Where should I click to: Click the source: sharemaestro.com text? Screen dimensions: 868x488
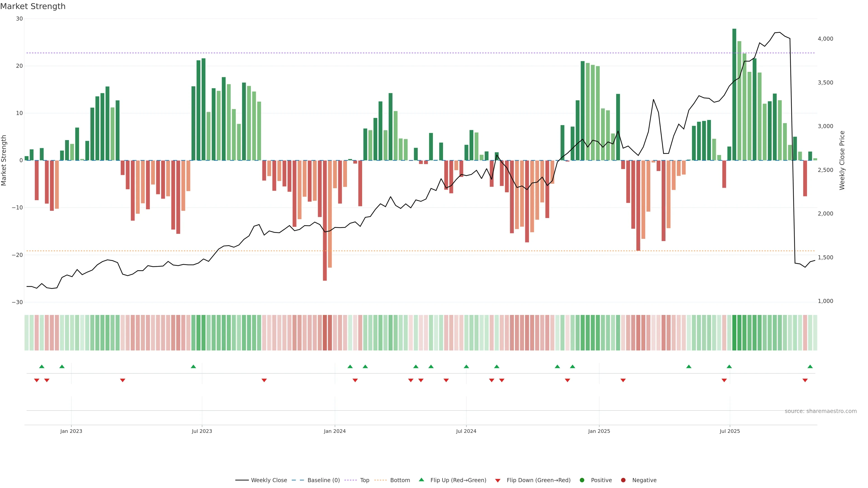coord(821,411)
